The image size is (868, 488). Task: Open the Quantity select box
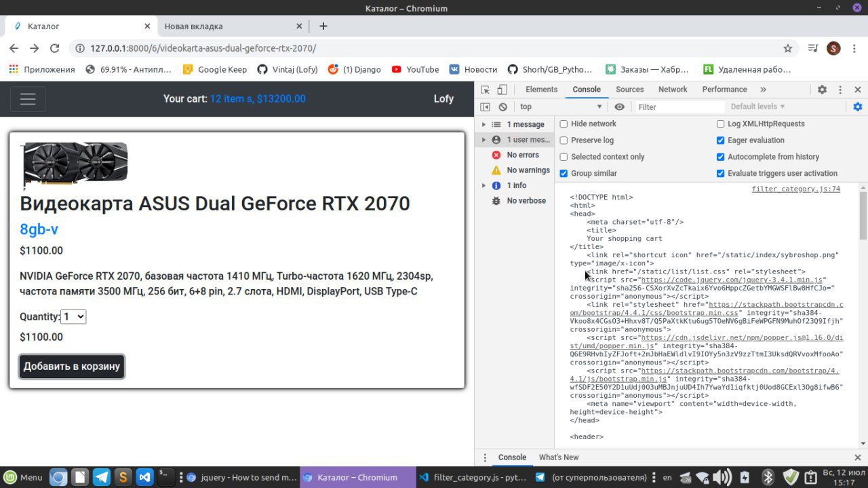click(x=73, y=316)
